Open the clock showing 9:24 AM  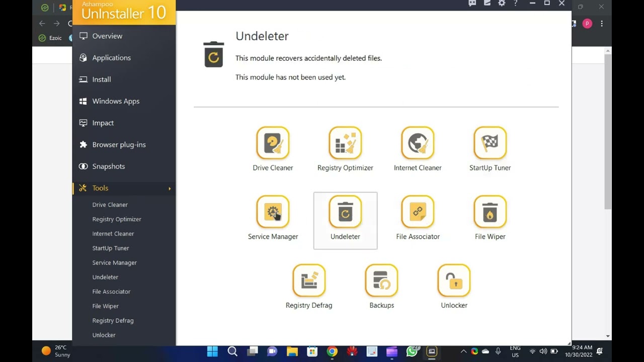tap(579, 351)
